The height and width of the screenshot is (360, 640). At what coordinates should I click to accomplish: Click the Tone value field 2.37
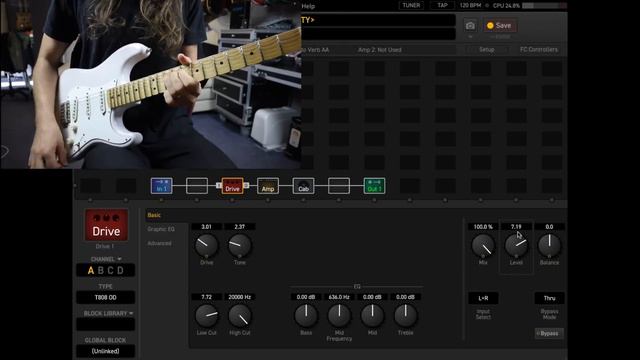pos(240,227)
